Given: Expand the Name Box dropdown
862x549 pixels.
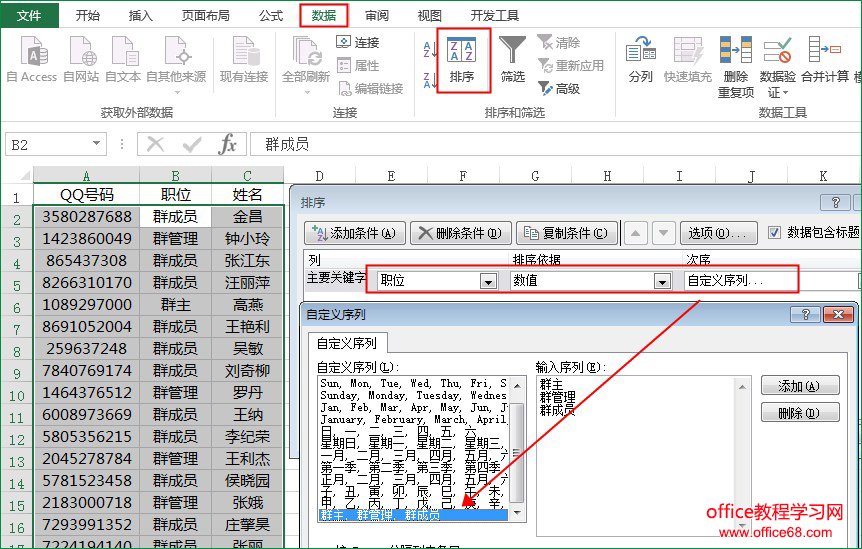Looking at the screenshot, I should pos(97,144).
